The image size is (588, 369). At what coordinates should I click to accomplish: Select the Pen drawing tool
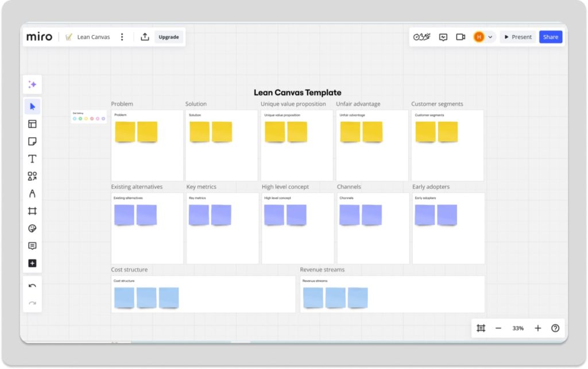point(32,194)
